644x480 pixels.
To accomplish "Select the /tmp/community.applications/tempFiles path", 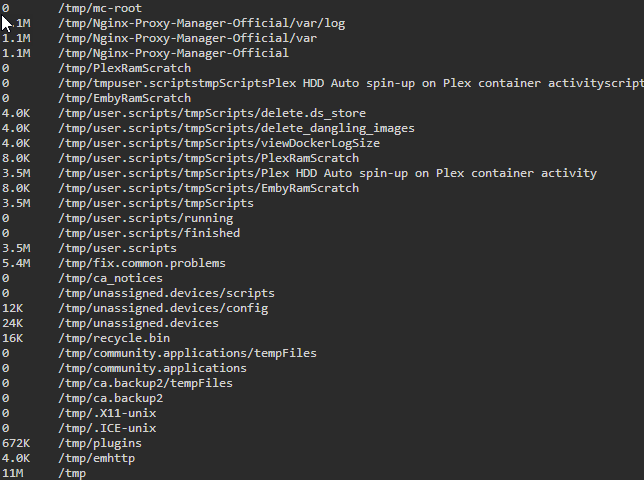I will point(187,353).
